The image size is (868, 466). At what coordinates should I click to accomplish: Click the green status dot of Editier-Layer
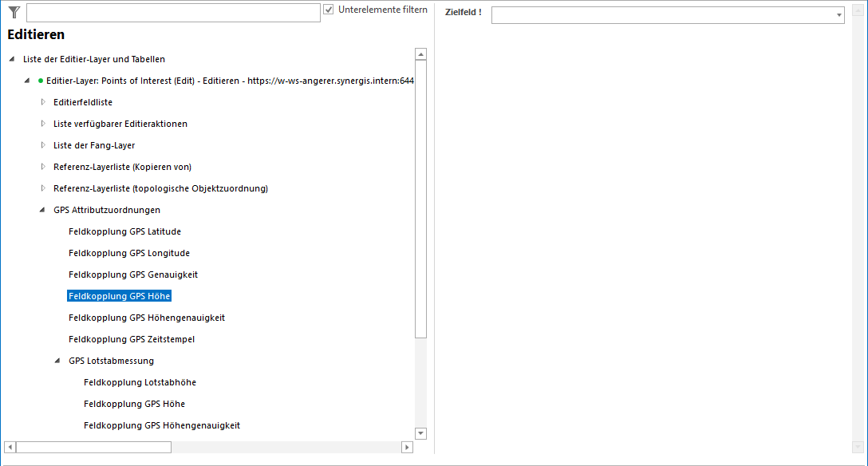(x=41, y=81)
